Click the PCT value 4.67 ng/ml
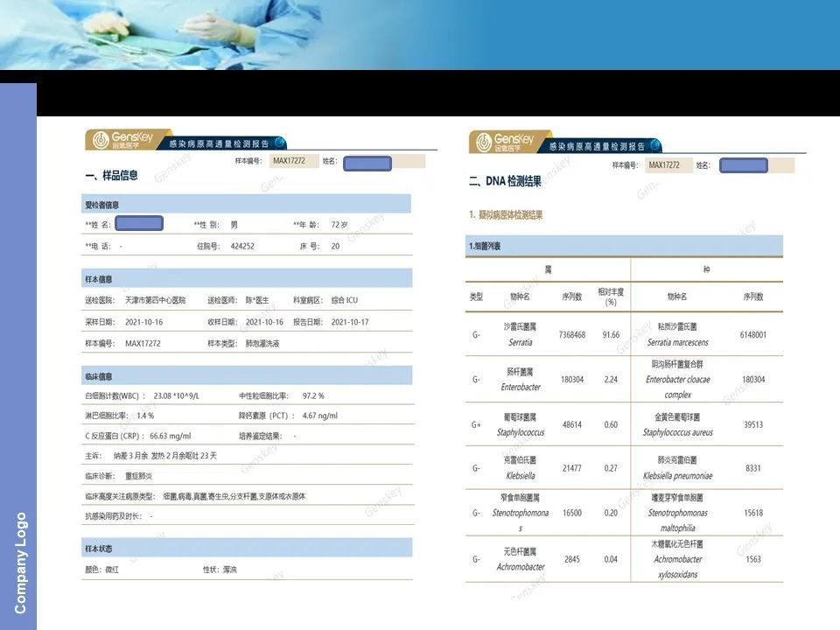Viewport: 840px width, 630px height. pos(320,416)
